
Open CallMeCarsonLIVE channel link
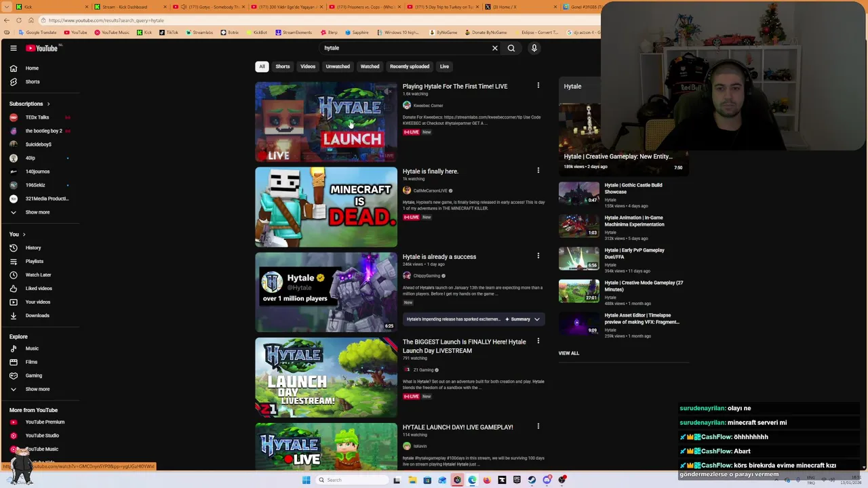pyautogui.click(x=430, y=190)
